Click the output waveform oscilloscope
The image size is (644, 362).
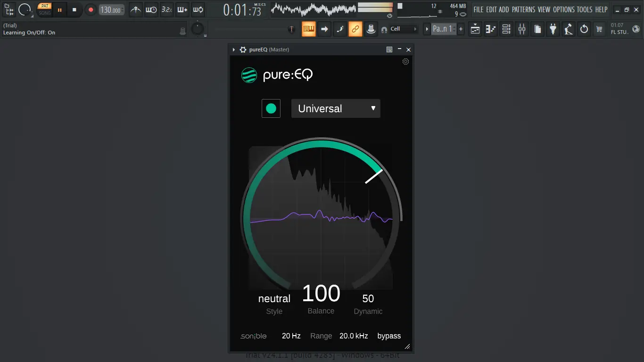[313, 9]
